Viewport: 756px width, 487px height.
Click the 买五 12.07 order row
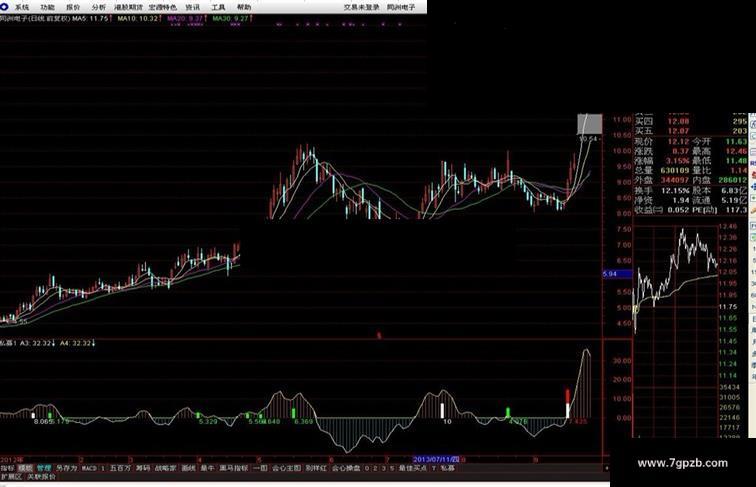point(690,131)
